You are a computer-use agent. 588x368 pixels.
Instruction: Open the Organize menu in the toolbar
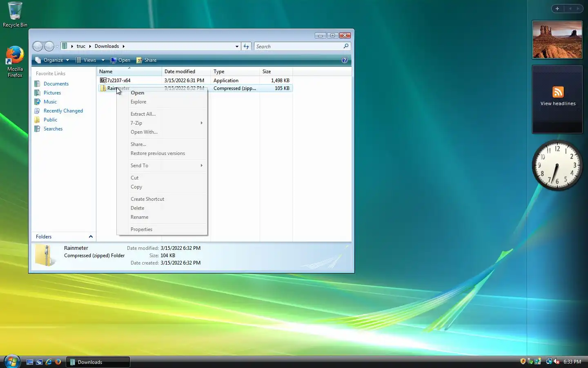pos(52,60)
